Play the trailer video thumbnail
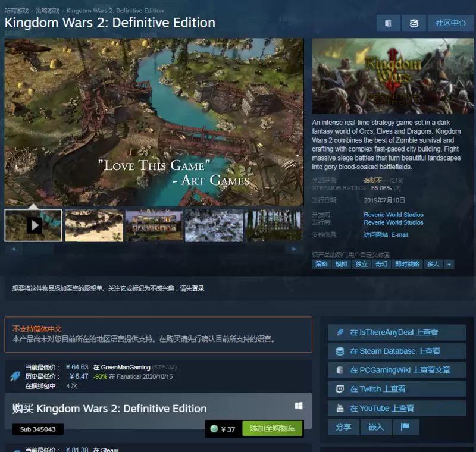 point(33,225)
